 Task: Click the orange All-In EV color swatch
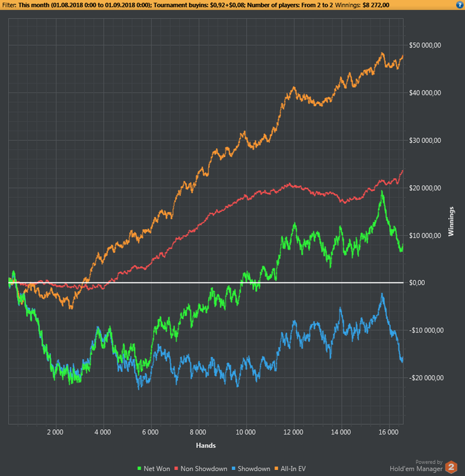tap(276, 469)
